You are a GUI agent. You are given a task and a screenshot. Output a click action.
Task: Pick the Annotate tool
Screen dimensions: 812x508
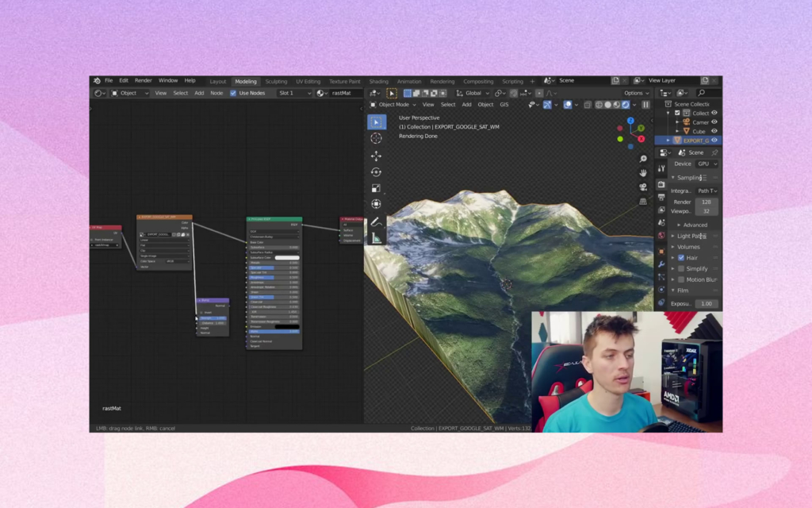pos(376,221)
